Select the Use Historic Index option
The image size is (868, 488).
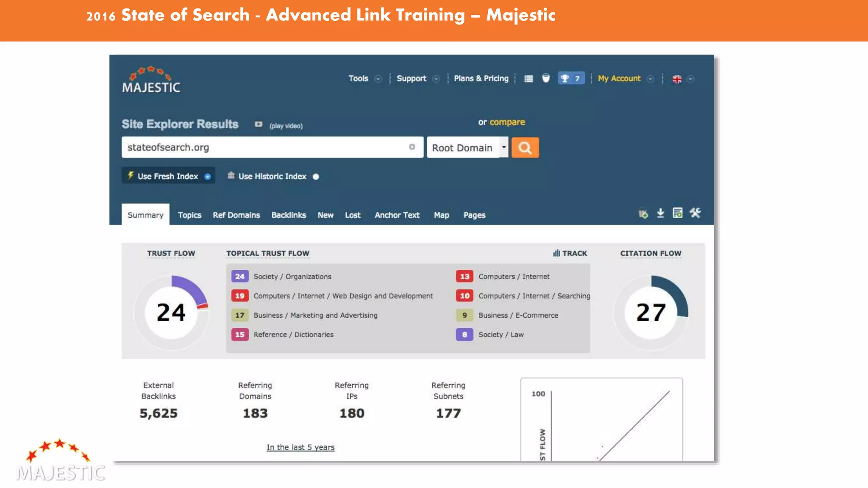pyautogui.click(x=273, y=176)
